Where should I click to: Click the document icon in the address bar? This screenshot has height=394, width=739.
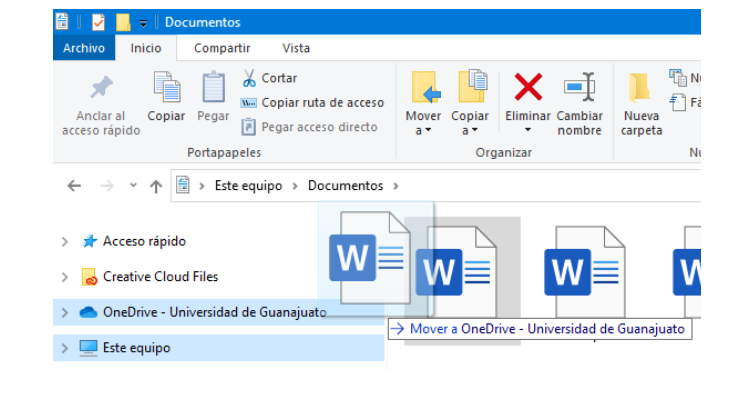[x=183, y=185]
